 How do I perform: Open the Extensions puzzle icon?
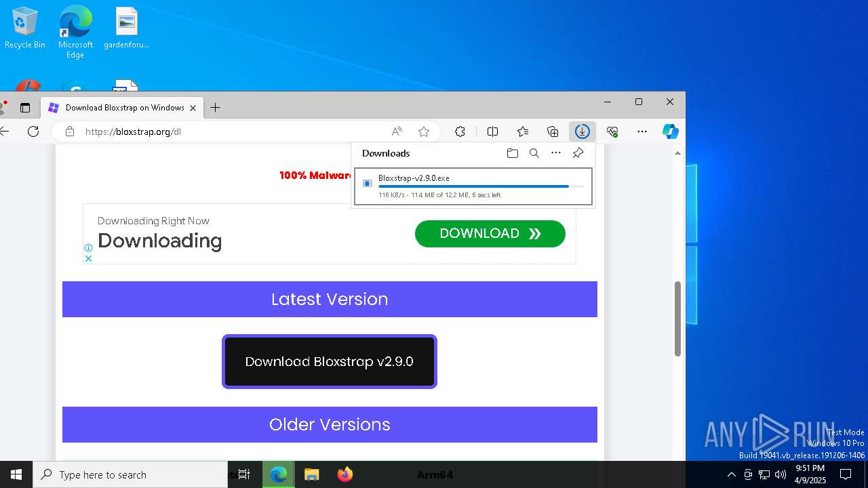click(x=460, y=131)
